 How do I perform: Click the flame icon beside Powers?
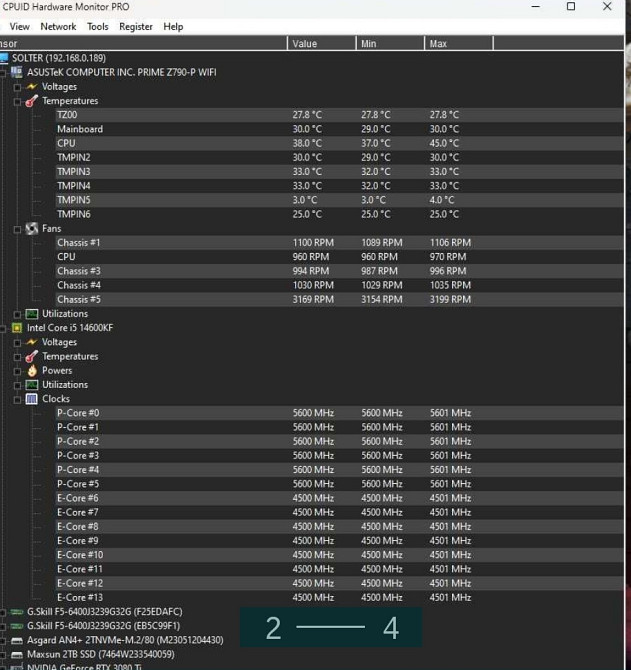coord(32,371)
